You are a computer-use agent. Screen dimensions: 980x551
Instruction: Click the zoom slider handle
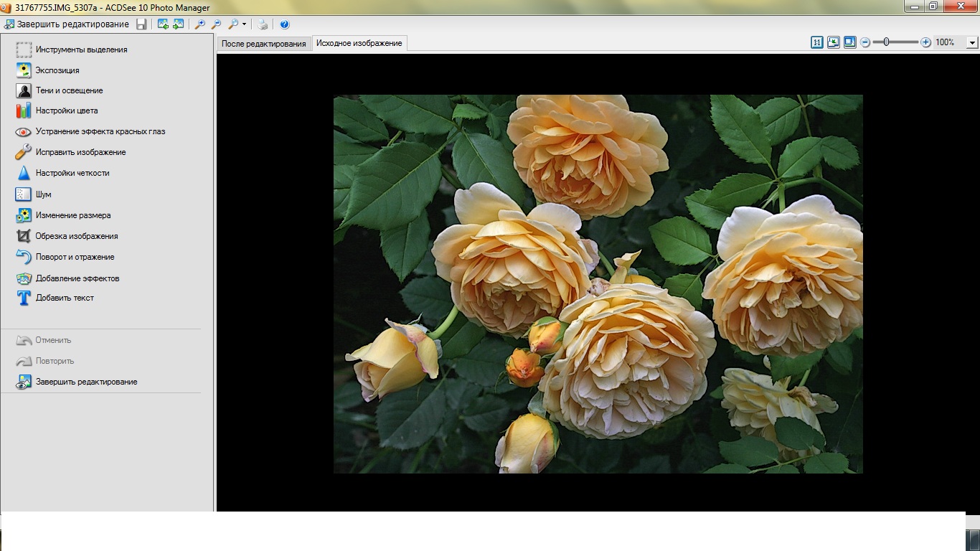pyautogui.click(x=887, y=42)
